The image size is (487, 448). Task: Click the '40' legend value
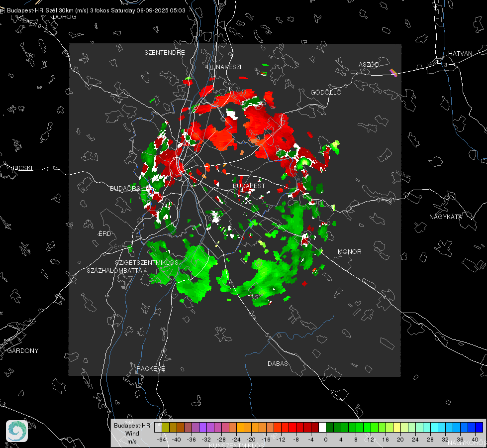pyautogui.click(x=475, y=440)
